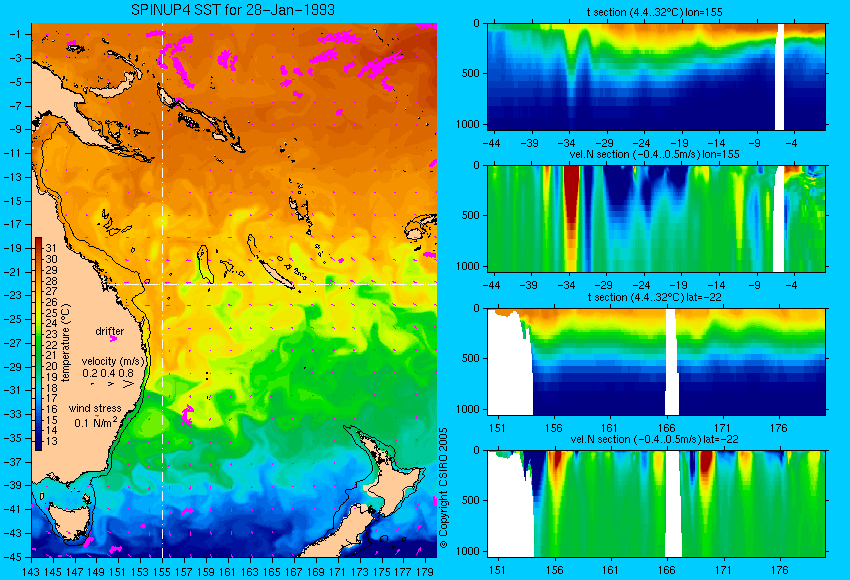850x580 pixels.
Task: Click the 'vel.N section (-0.4..0.5m/s) lat=-22' title
Action: coord(654,439)
